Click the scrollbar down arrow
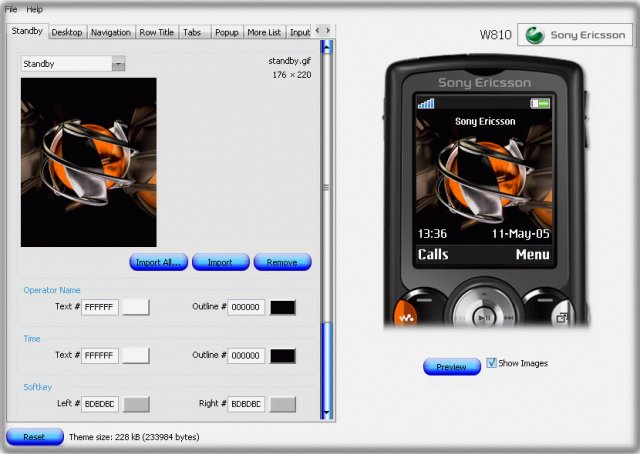The height and width of the screenshot is (454, 640). pyautogui.click(x=327, y=413)
